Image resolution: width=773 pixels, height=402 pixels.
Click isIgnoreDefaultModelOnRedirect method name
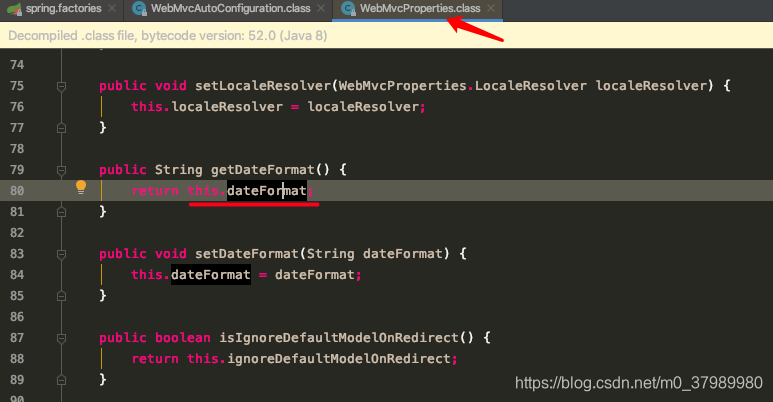coord(339,337)
